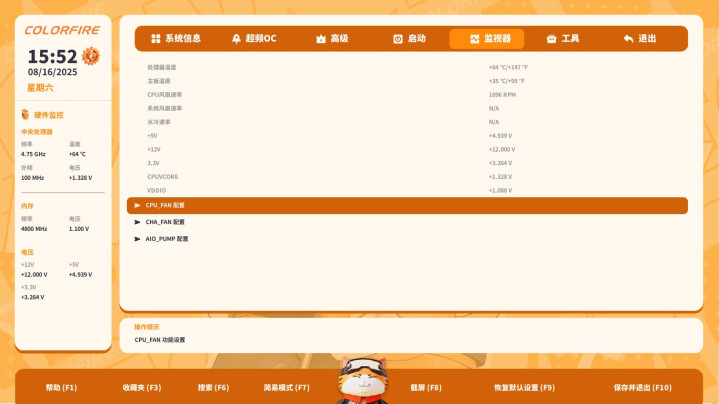Select the 监视器 tab
Screen dimensions: 719x404
click(x=487, y=39)
